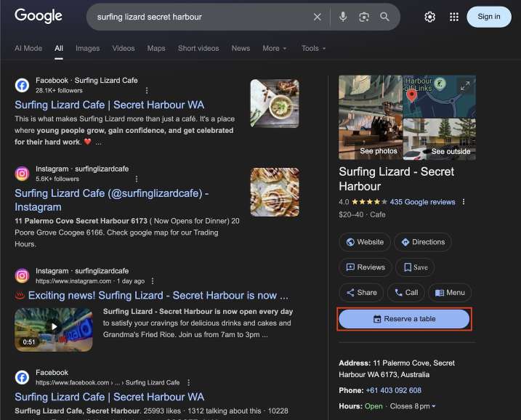The image size is (521, 420).
Task: Click the Call button
Action: point(406,292)
